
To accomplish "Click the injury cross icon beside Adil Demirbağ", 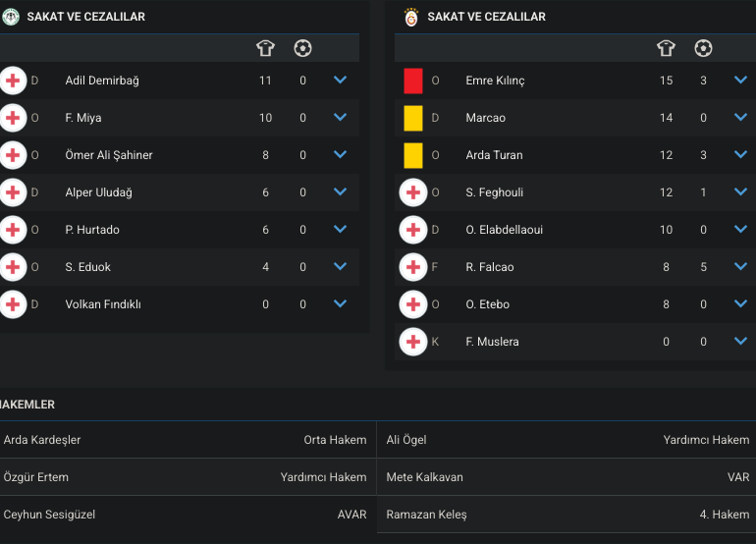I will pyautogui.click(x=13, y=81).
